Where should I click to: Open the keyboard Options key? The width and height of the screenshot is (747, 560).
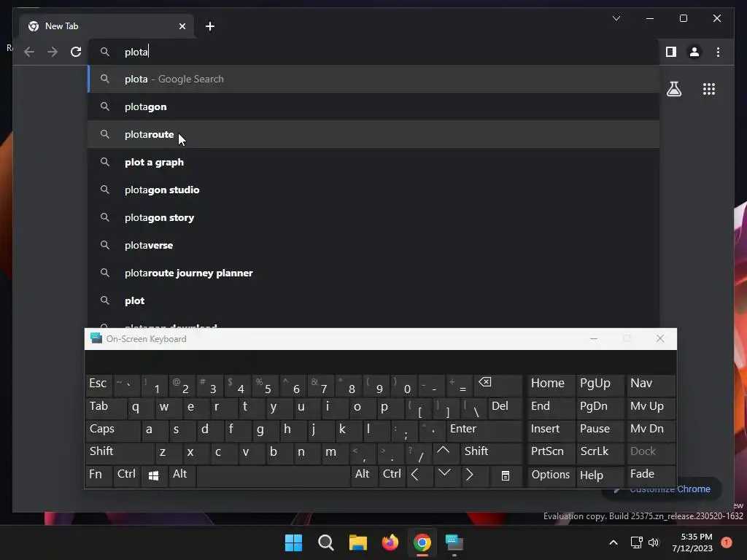coord(550,475)
